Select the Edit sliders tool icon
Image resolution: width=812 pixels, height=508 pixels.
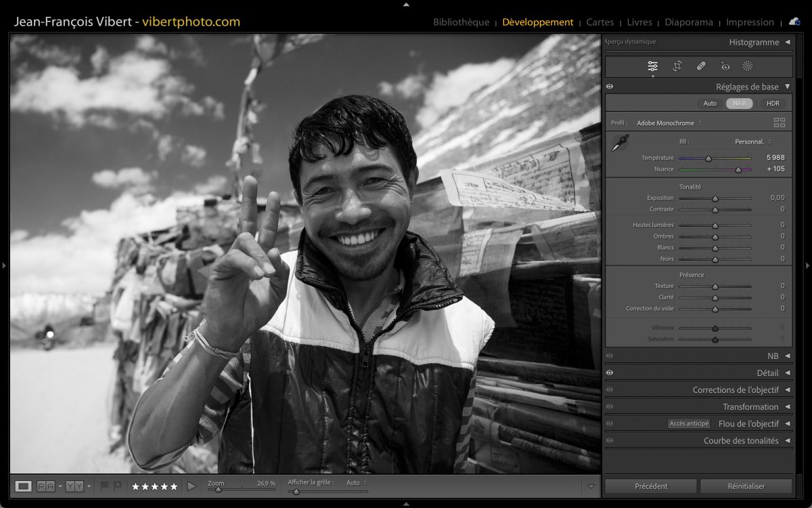pyautogui.click(x=652, y=66)
